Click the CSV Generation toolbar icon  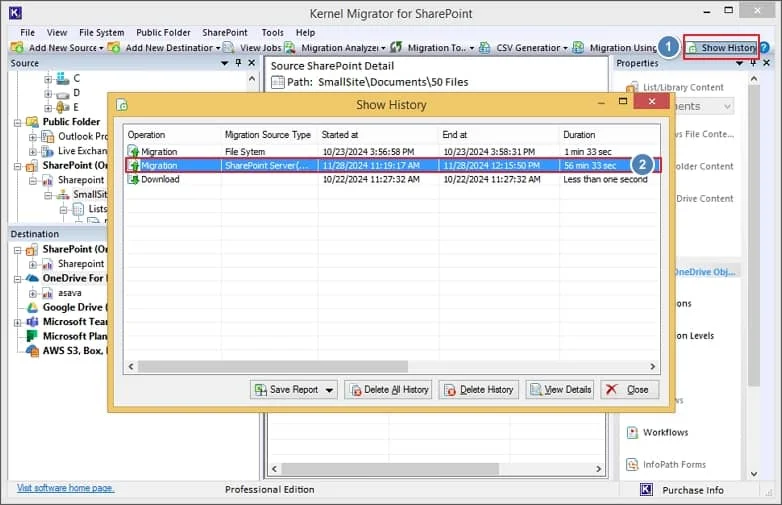(484, 47)
